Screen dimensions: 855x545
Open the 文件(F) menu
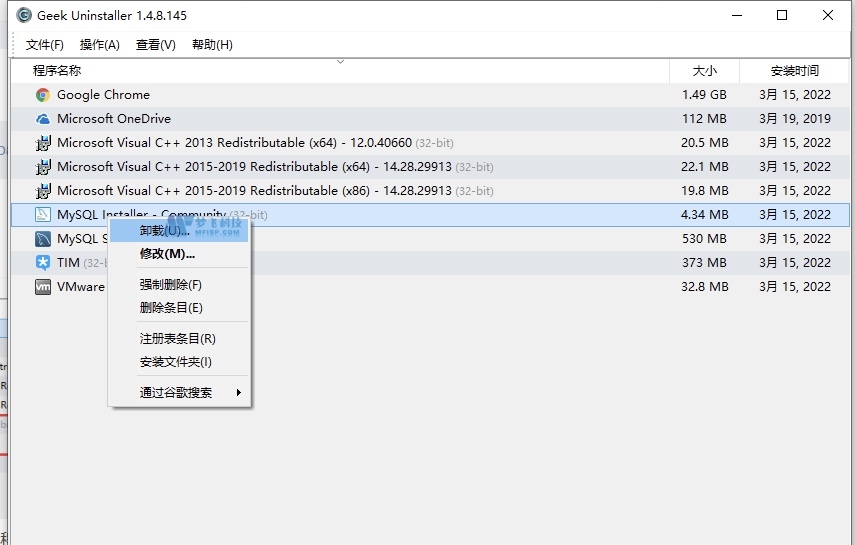(44, 45)
